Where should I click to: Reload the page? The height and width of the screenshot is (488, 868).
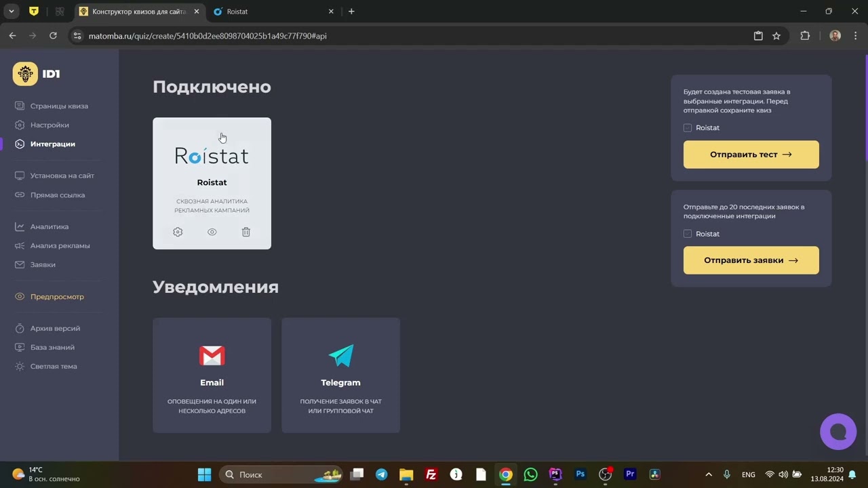[x=53, y=36]
